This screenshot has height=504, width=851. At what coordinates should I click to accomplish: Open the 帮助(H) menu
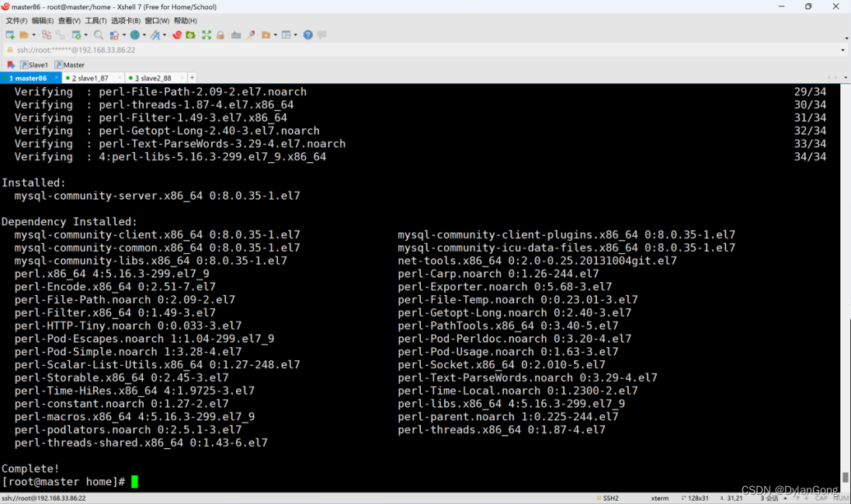click(x=185, y=21)
